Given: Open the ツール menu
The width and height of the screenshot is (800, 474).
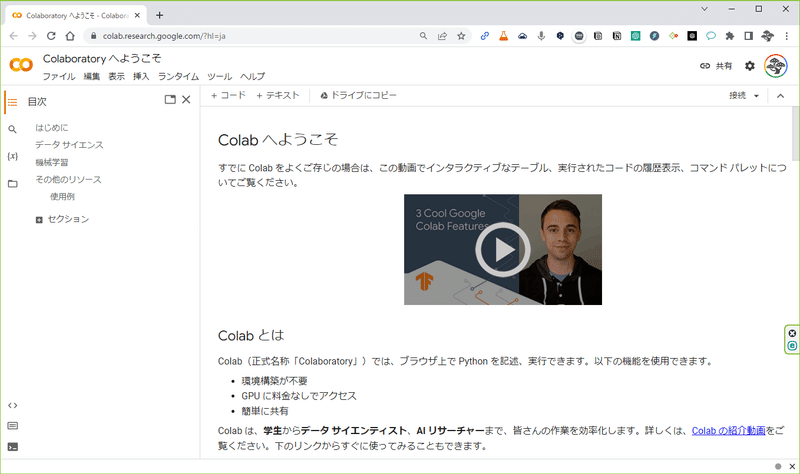Looking at the screenshot, I should click(x=219, y=77).
